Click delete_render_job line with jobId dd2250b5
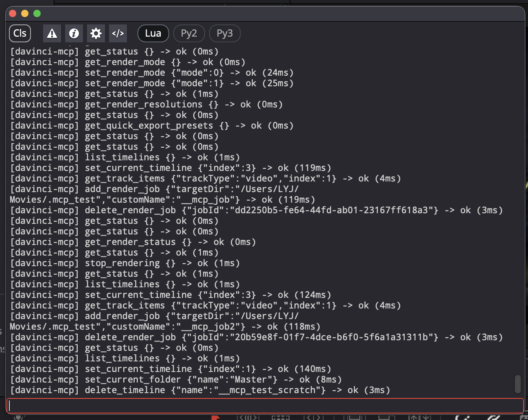 click(256, 210)
